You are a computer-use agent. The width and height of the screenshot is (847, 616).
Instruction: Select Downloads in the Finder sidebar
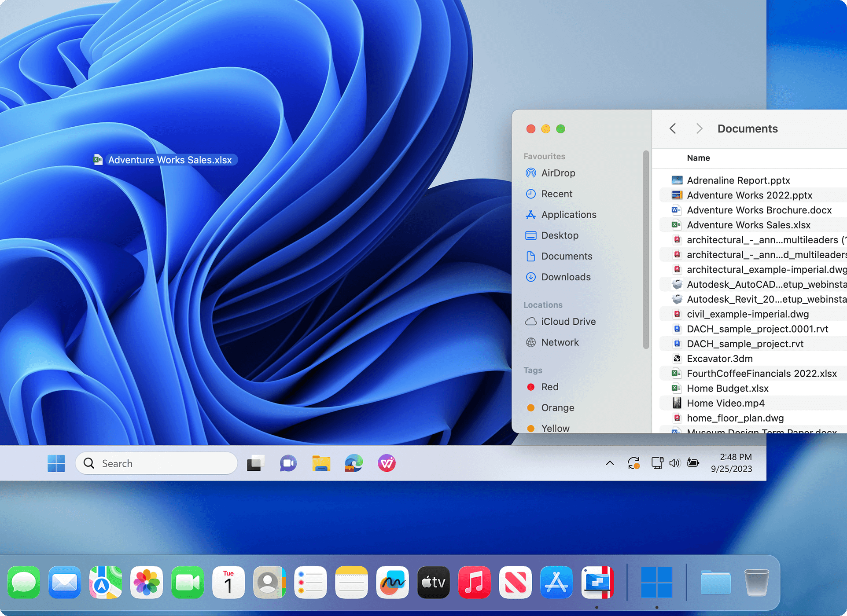click(x=566, y=277)
